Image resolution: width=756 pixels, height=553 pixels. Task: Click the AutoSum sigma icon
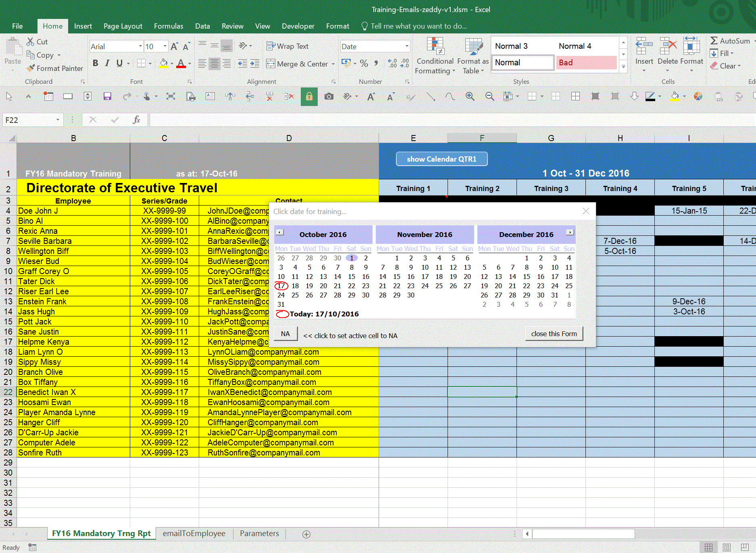pos(714,41)
